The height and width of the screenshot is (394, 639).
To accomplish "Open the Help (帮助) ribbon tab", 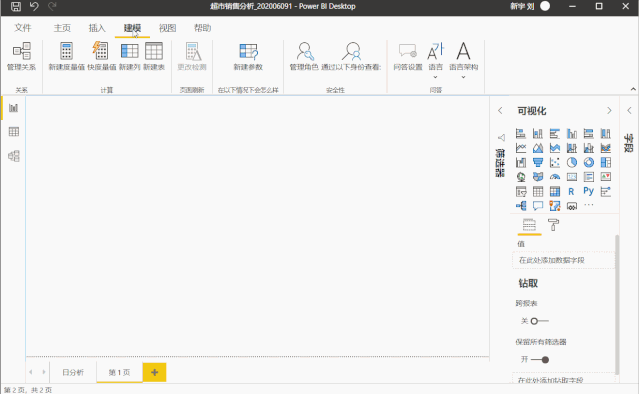I will point(202,28).
